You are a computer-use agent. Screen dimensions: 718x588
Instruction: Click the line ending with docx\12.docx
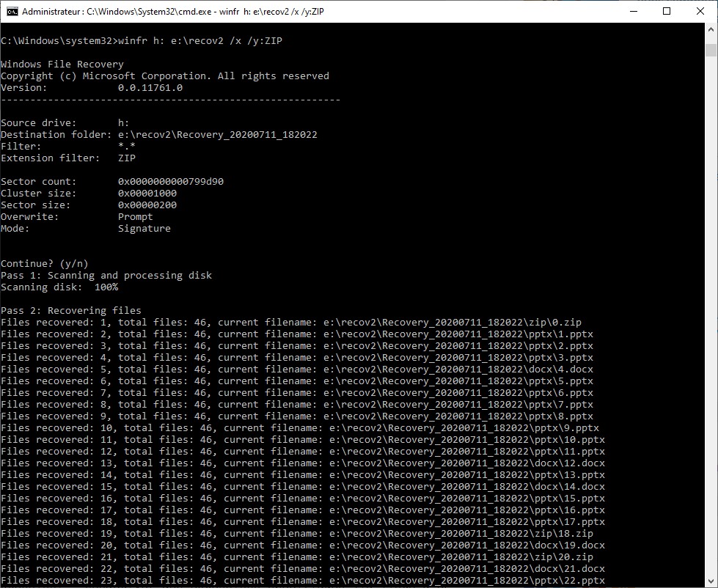pos(303,463)
